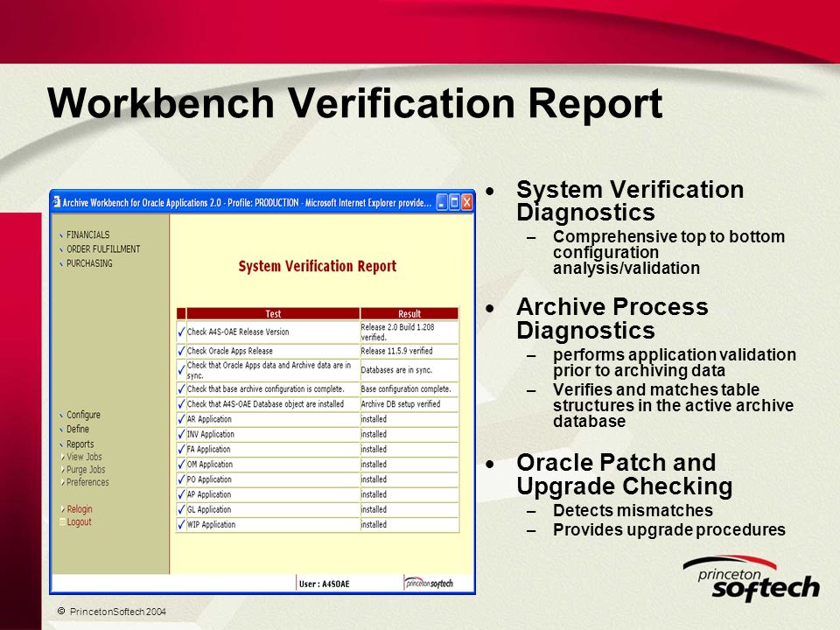Open View Jobs under Reports

point(84,457)
